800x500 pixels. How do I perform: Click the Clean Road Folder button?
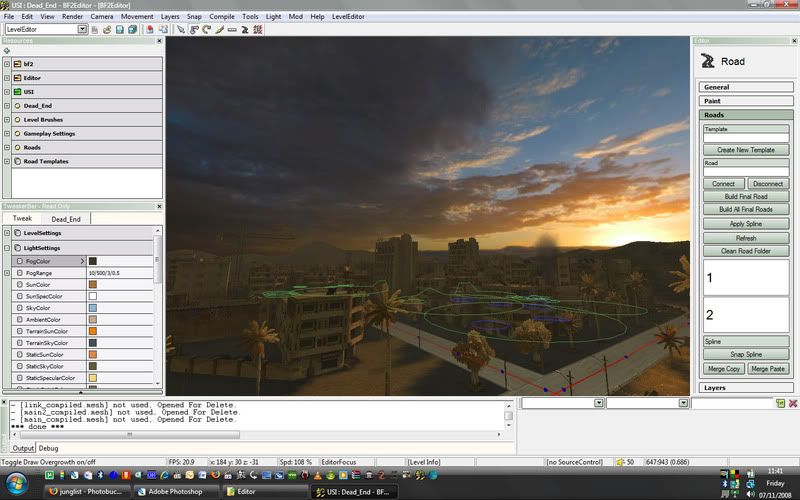click(746, 251)
